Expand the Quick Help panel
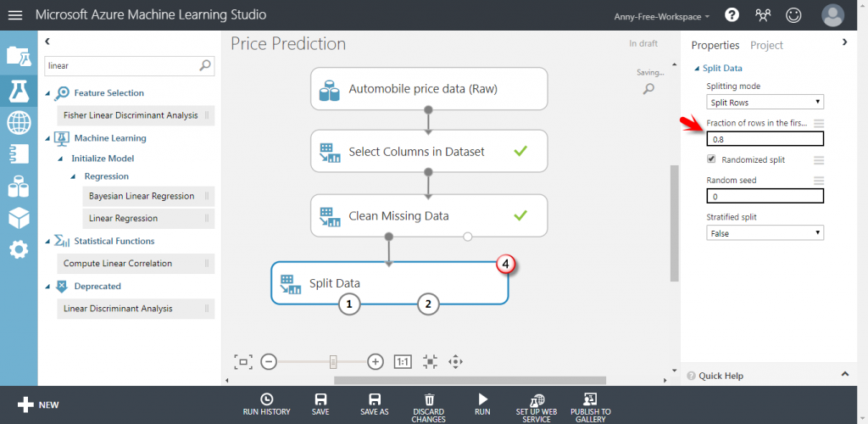Viewport: 868px width, 424px height. pos(845,375)
